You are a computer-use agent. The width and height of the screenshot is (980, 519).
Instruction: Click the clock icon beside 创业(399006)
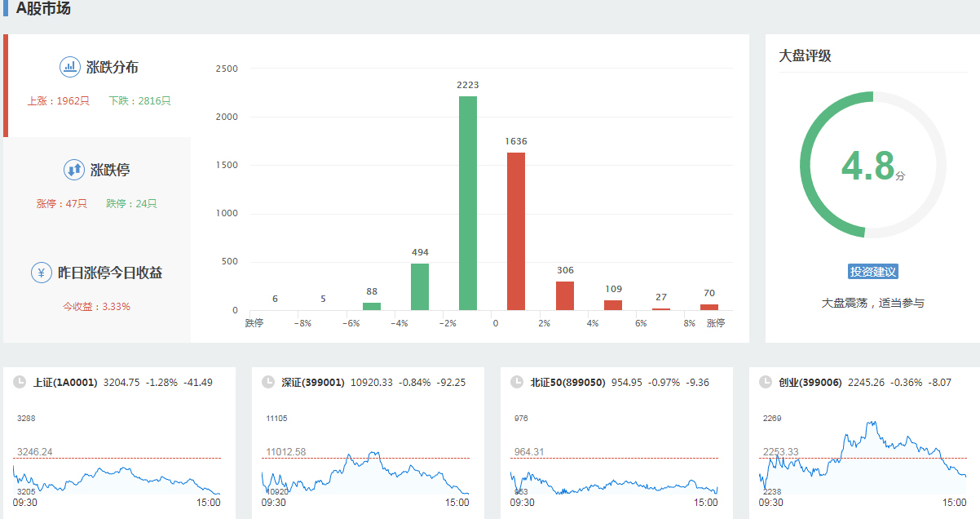pyautogui.click(x=765, y=382)
